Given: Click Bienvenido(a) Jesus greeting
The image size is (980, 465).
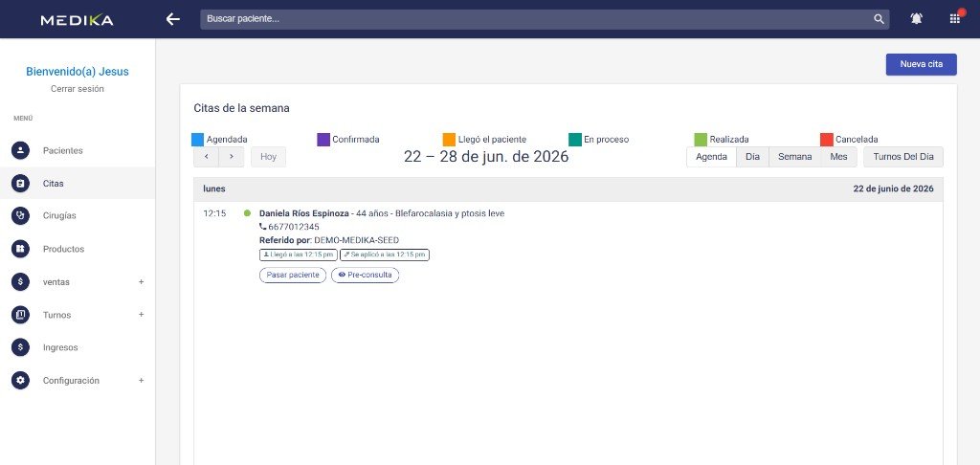Looking at the screenshot, I should [78, 71].
